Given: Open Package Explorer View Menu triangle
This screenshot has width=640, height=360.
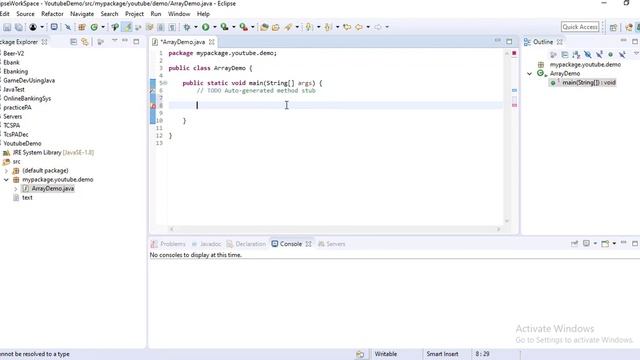Looking at the screenshot, I should tap(115, 40).
